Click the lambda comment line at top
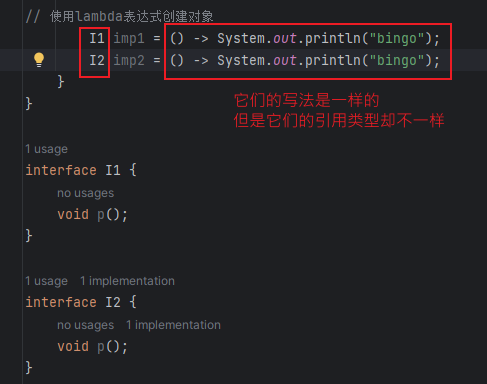Viewport: 487px width, 384px height. (x=119, y=16)
